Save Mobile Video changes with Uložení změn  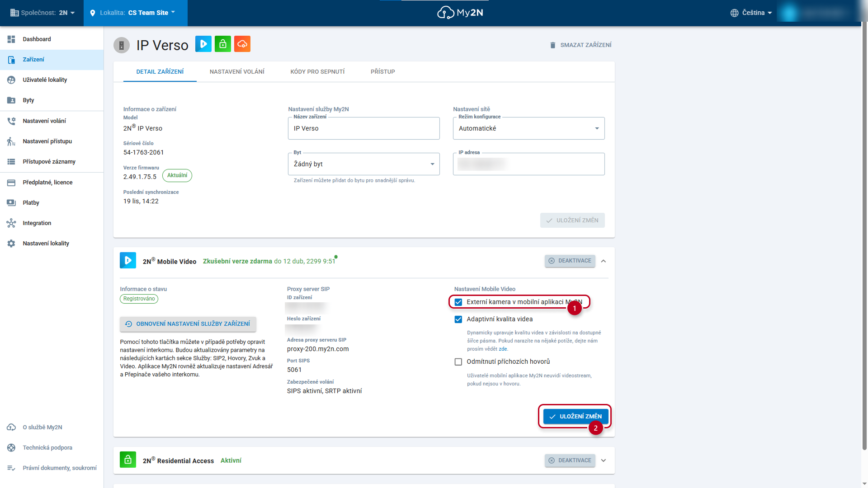tap(576, 417)
